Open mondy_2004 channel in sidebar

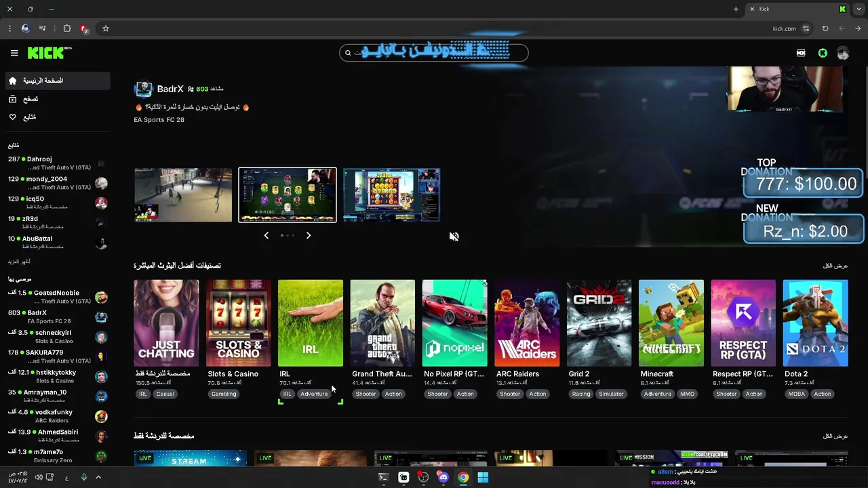tap(57, 183)
